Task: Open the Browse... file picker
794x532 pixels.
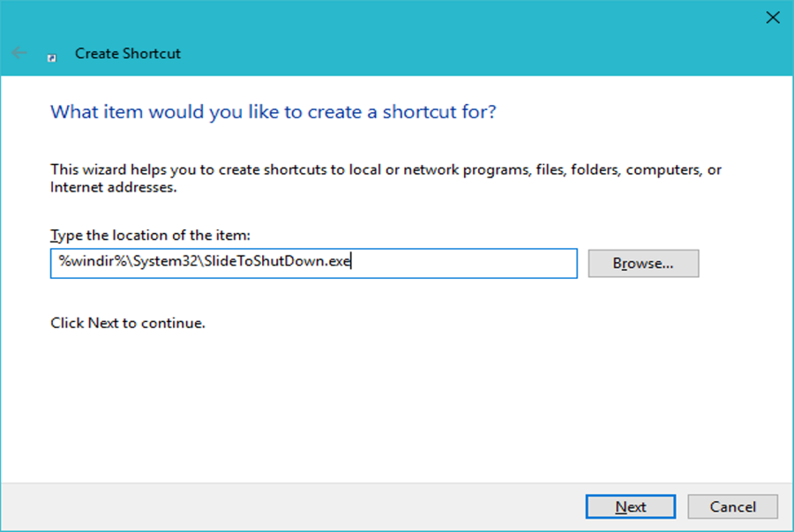Action: pyautogui.click(x=643, y=263)
